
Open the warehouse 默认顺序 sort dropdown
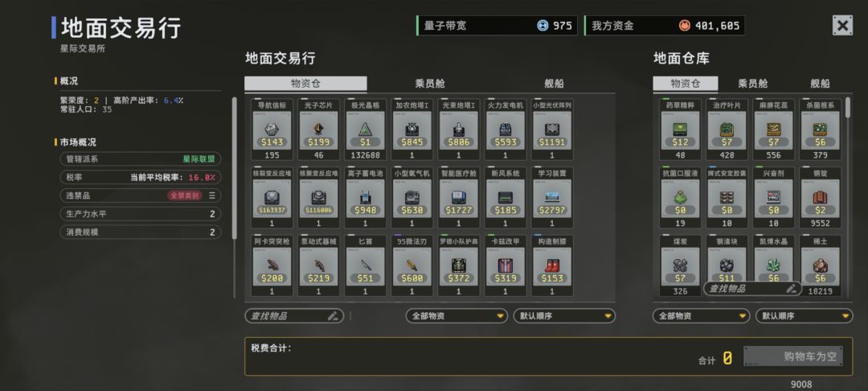tap(804, 316)
